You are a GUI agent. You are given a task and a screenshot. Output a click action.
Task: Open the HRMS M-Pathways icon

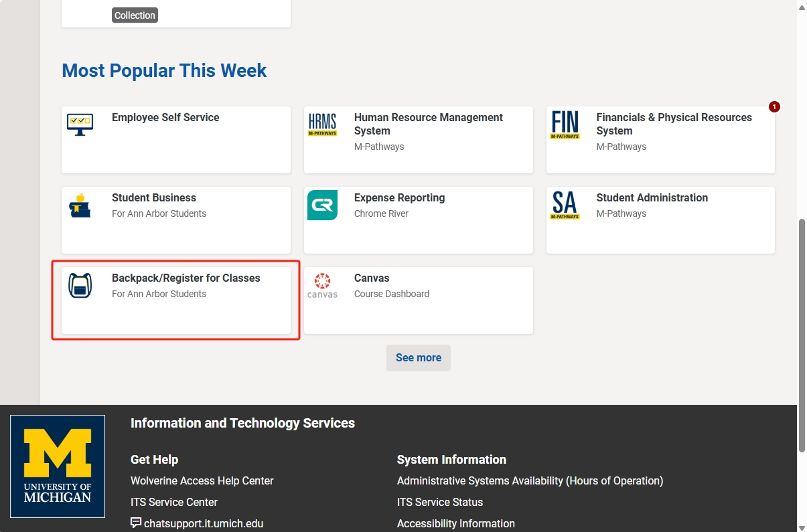tap(322, 124)
